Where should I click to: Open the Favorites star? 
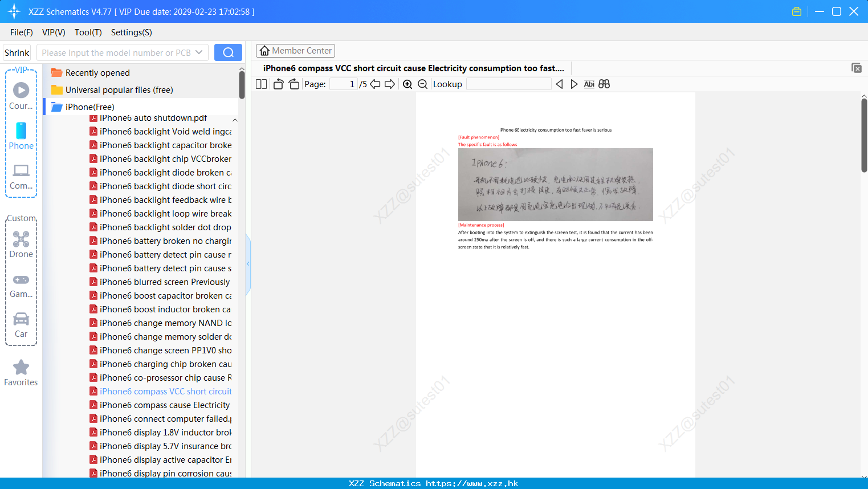click(x=21, y=373)
